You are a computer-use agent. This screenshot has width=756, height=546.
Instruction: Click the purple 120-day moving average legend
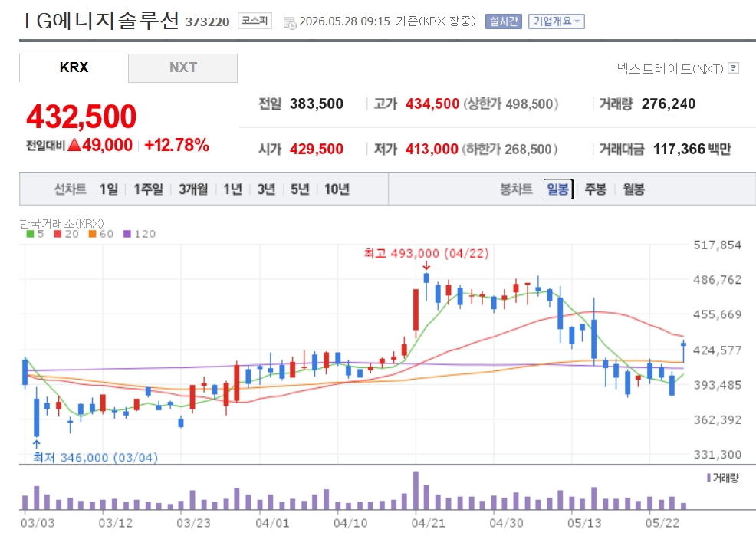pos(140,234)
